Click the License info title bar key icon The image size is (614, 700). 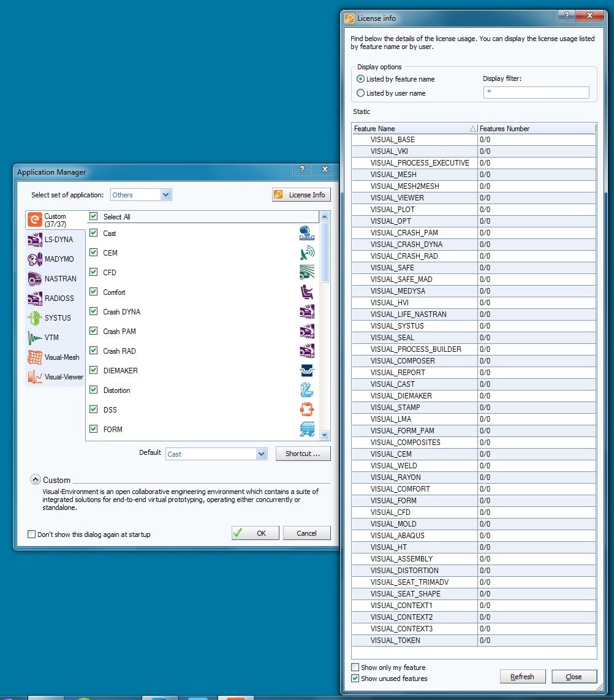pyautogui.click(x=349, y=18)
